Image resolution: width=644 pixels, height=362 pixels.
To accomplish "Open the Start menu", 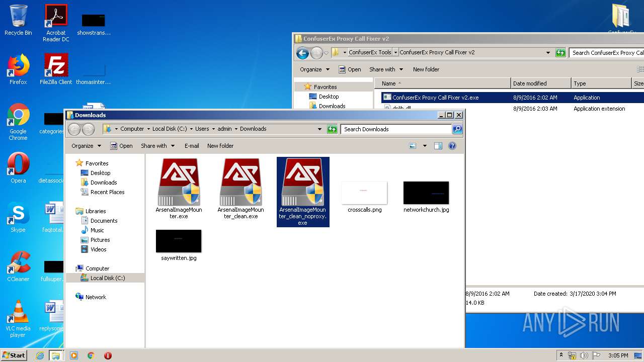I will [14, 355].
